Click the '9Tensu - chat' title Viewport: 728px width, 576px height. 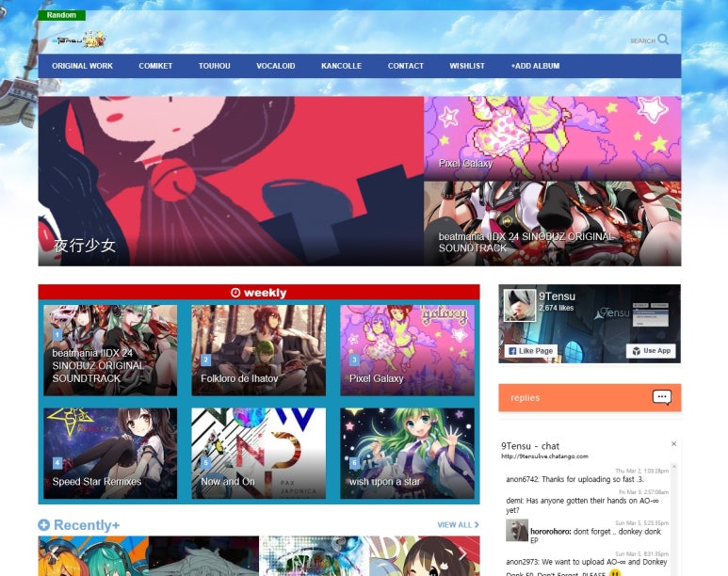[530, 445]
